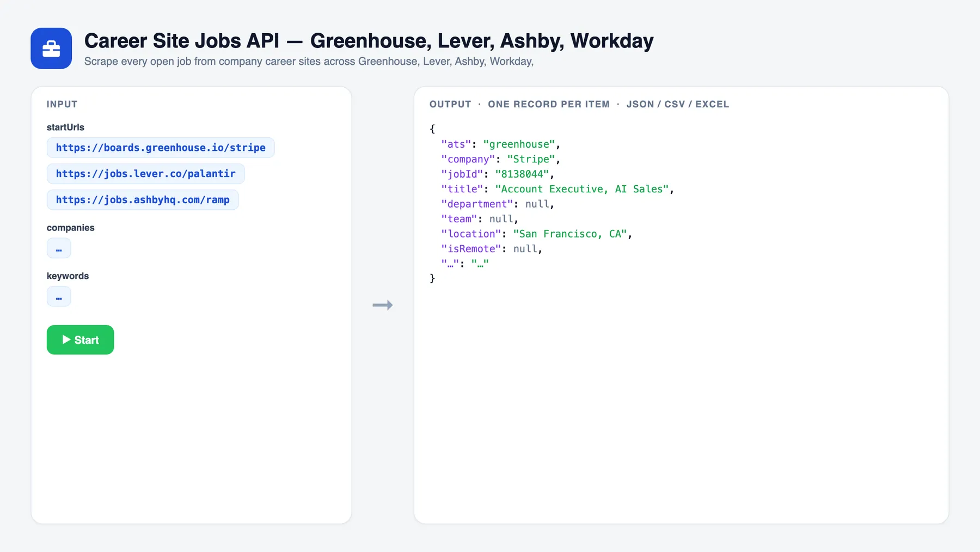Click the subtitle starting 'Scrape every open job'
Screen dimensions: 980x552
tap(309, 62)
